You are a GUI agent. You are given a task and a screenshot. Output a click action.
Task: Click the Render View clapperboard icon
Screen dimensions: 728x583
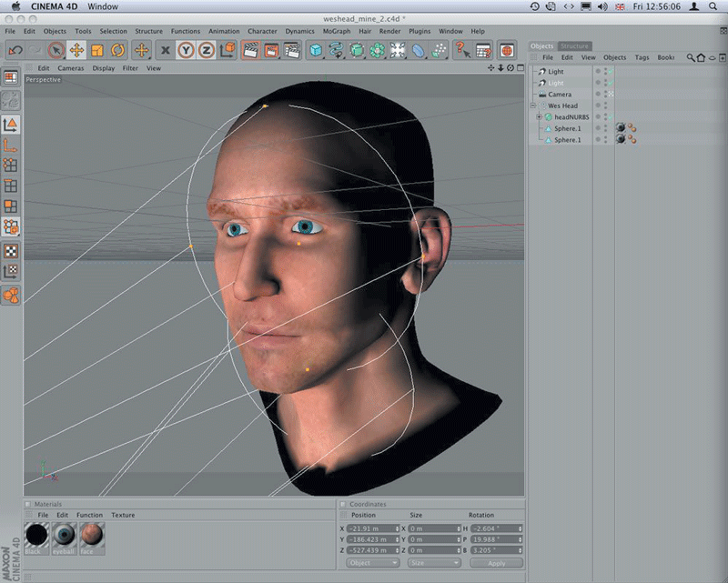pyautogui.click(x=250, y=50)
